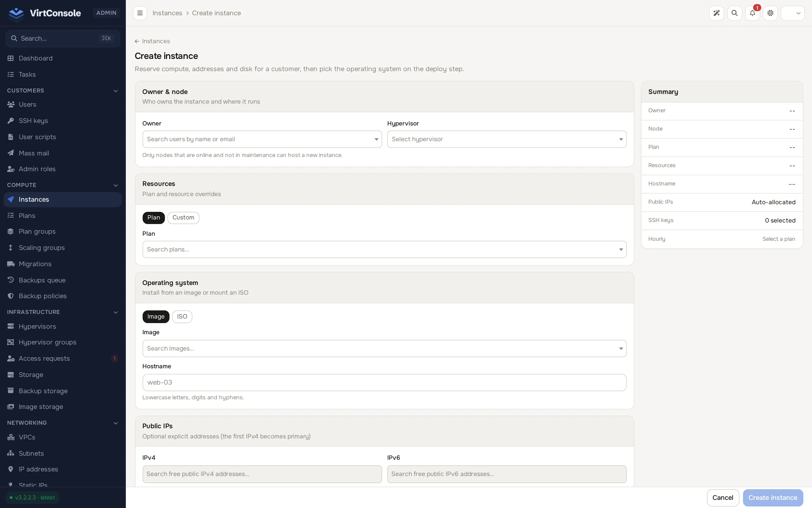Open the settings gear icon
This screenshot has height=508, width=812.
point(770,13)
